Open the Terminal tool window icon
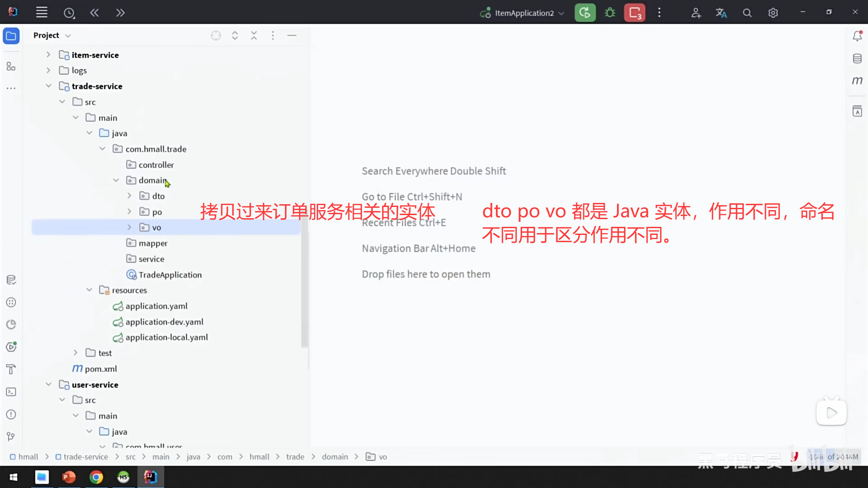The width and height of the screenshot is (868, 488). pos(11,392)
